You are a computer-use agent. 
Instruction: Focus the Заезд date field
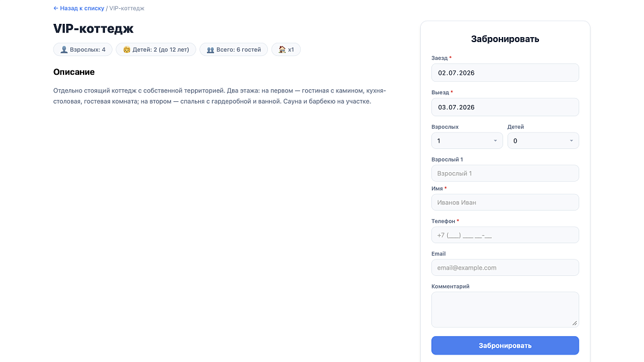(x=505, y=73)
